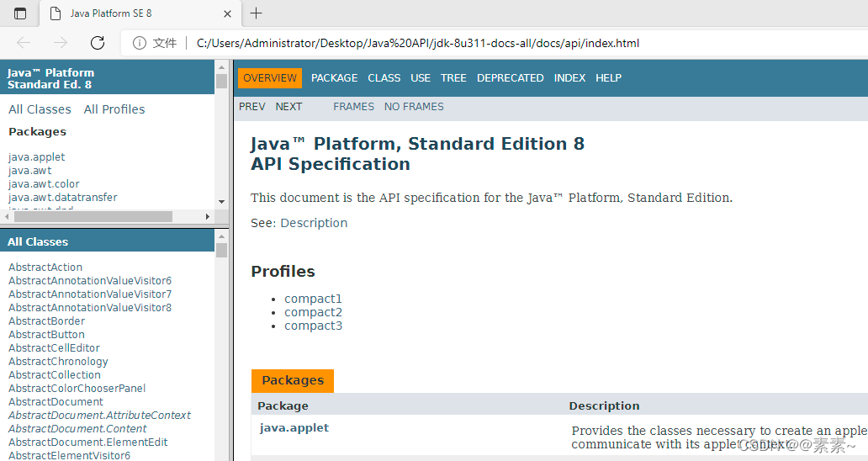868x461 pixels.
Task: Open the AbstractBorder class
Action: tap(46, 321)
